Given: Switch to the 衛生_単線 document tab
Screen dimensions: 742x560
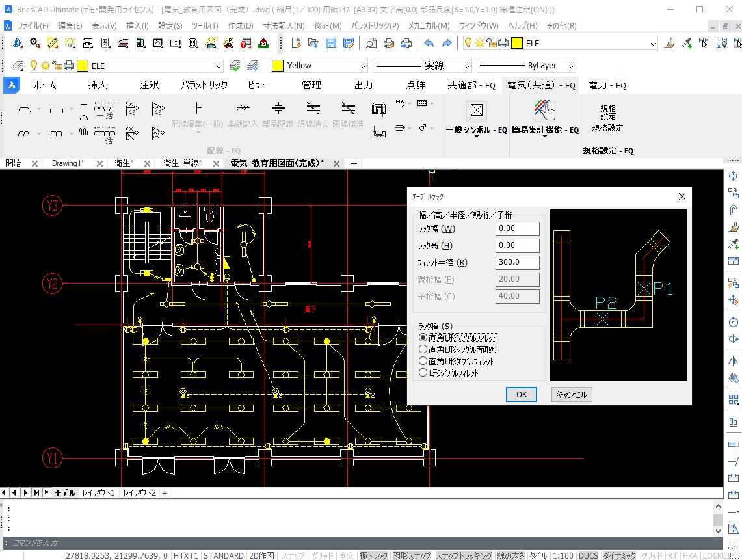Looking at the screenshot, I should [182, 163].
